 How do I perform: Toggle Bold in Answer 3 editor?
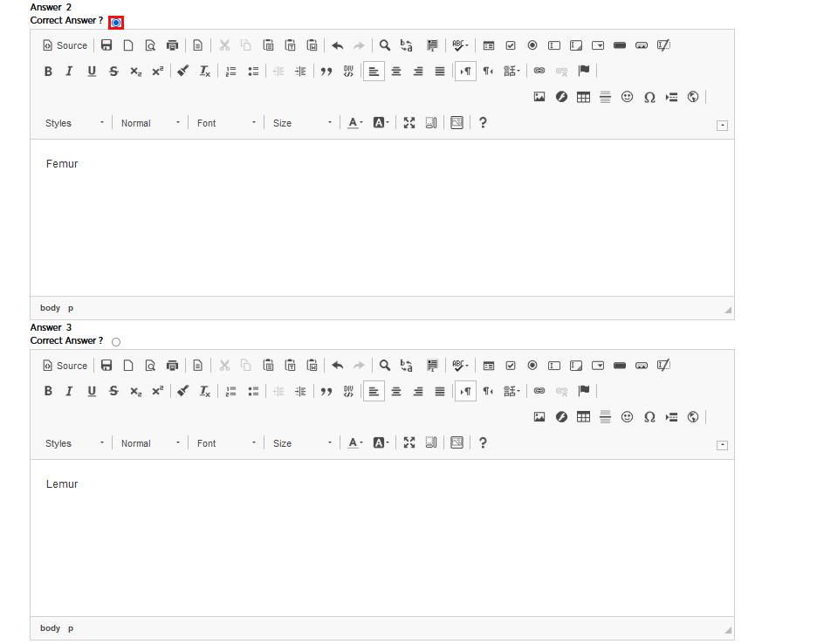pyautogui.click(x=48, y=391)
